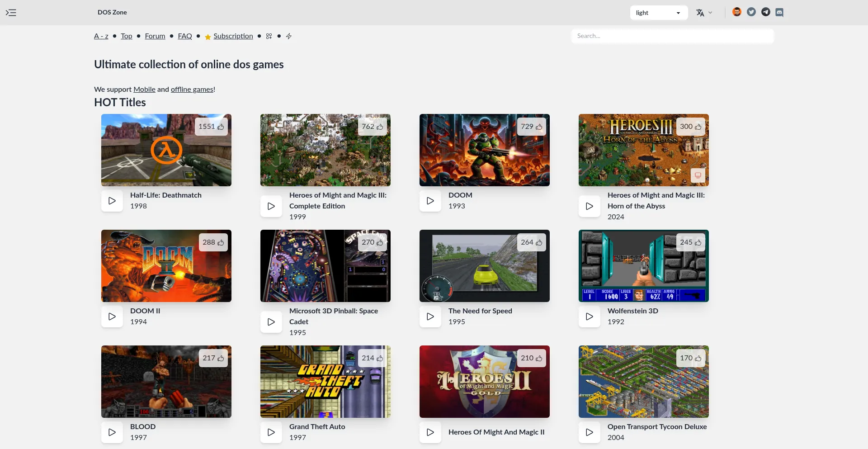Play Open Transport Tycoon Deluxe
Image resolution: width=868 pixels, height=449 pixels.
tap(590, 432)
